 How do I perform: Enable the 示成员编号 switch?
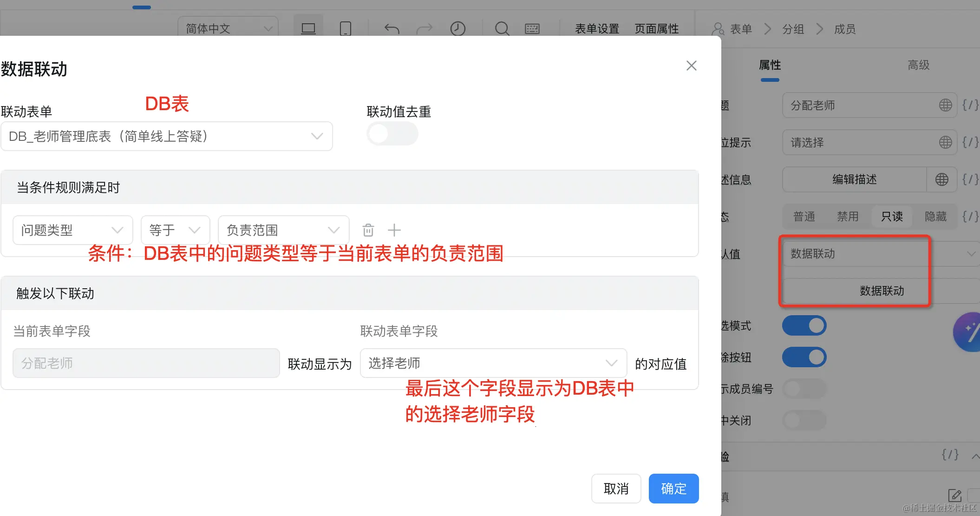point(804,389)
